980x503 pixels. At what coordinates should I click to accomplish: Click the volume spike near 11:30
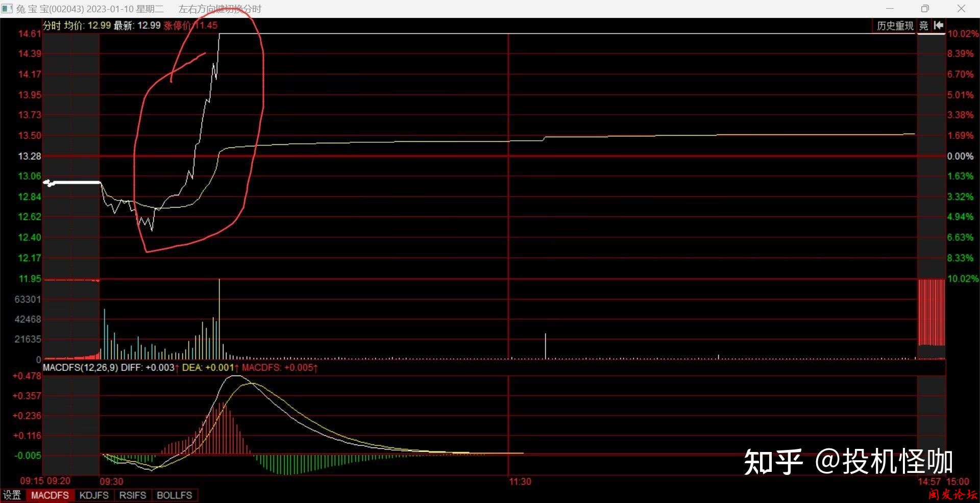545,347
